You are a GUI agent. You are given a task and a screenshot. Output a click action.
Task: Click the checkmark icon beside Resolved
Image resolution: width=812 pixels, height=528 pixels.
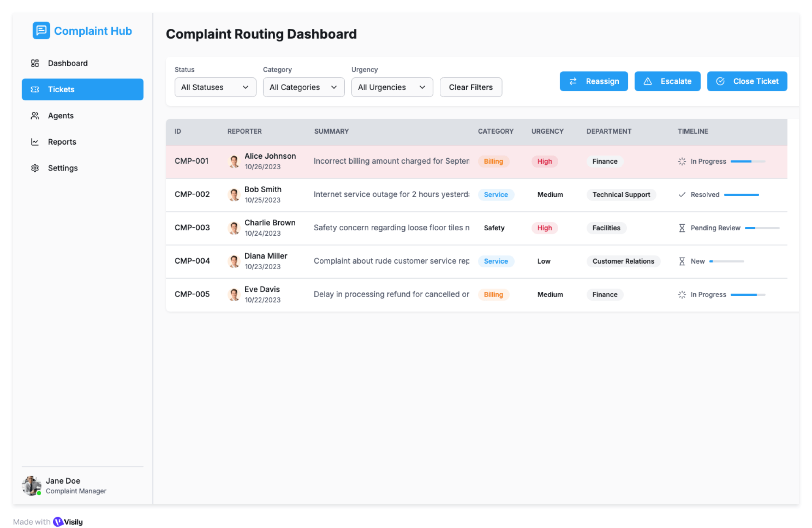click(x=682, y=195)
